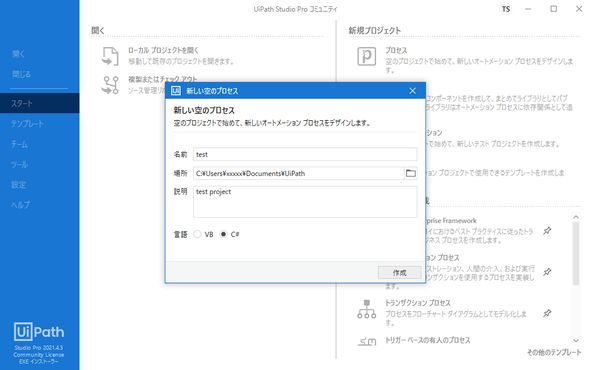Image resolution: width=592 pixels, height=370 pixels.
Task: Click the TS user avatar
Action: (x=506, y=9)
